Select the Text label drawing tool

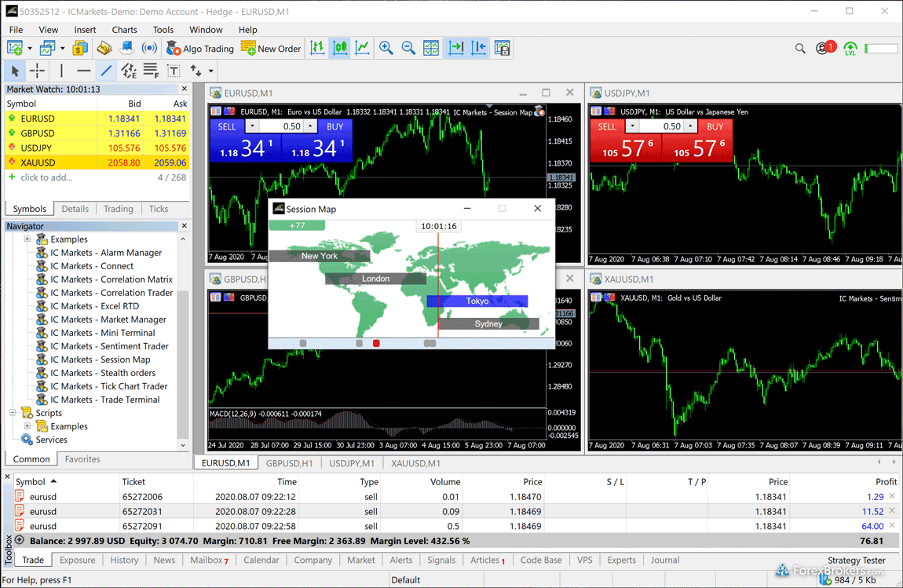pyautogui.click(x=174, y=71)
